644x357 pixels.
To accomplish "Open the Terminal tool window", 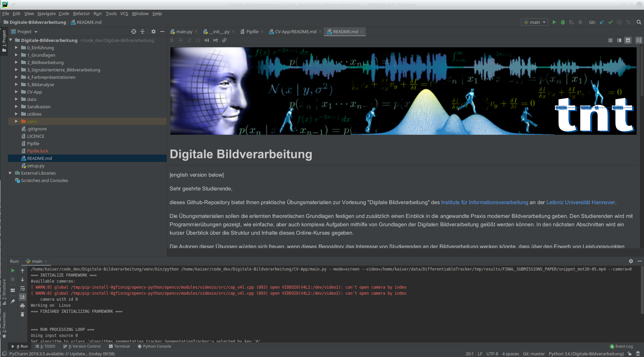I will pyautogui.click(x=119, y=346).
